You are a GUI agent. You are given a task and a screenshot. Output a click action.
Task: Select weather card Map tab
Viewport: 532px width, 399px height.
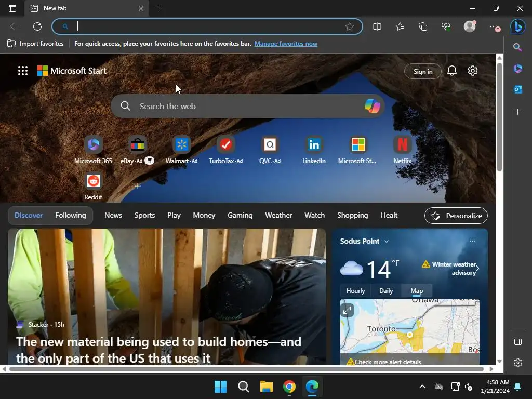coord(417,291)
